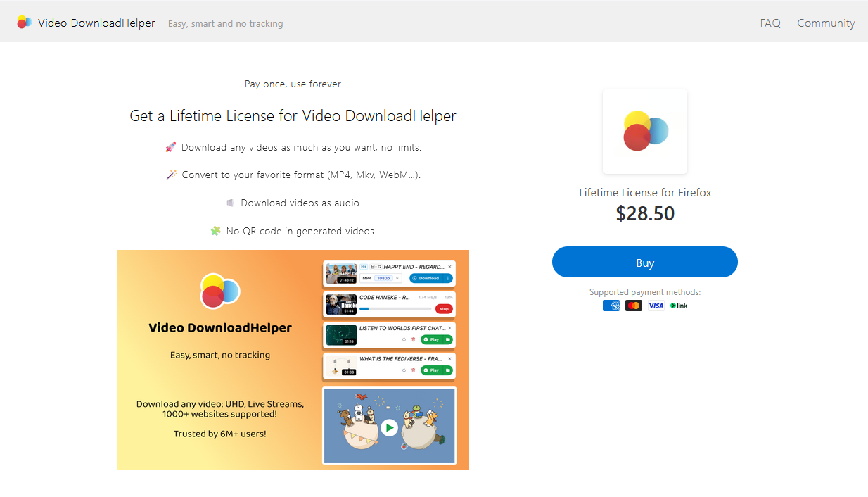Click the three-dot menu next to Download
The image size is (868, 497).
(448, 278)
